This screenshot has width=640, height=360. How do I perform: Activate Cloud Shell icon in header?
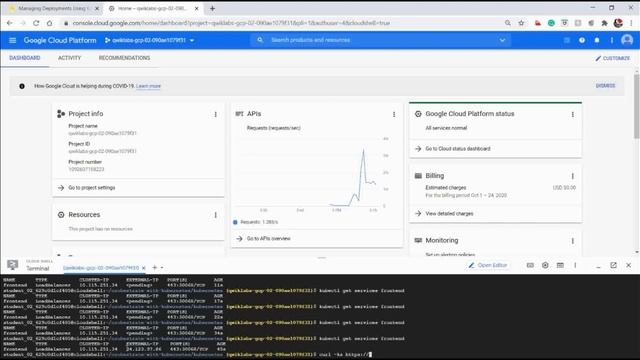567,40
